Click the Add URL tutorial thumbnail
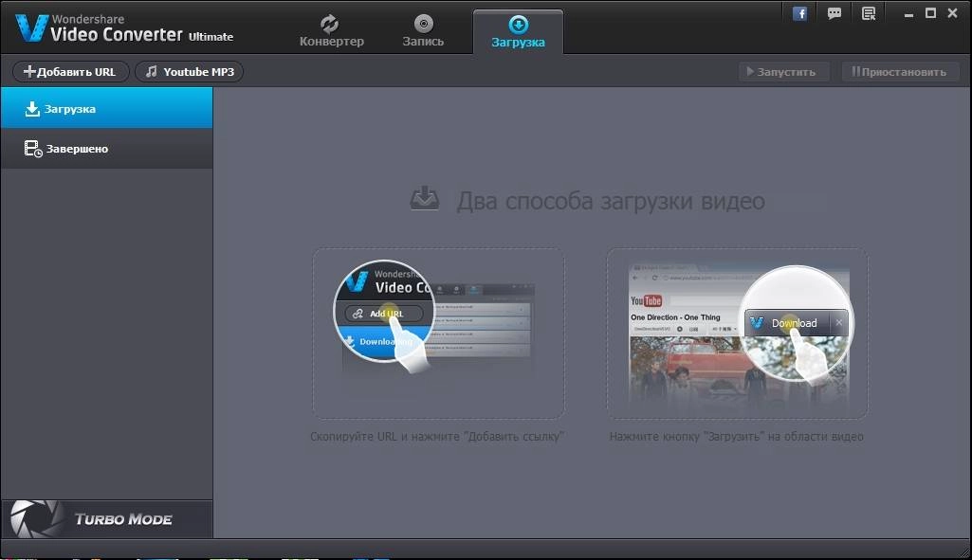 (x=438, y=334)
